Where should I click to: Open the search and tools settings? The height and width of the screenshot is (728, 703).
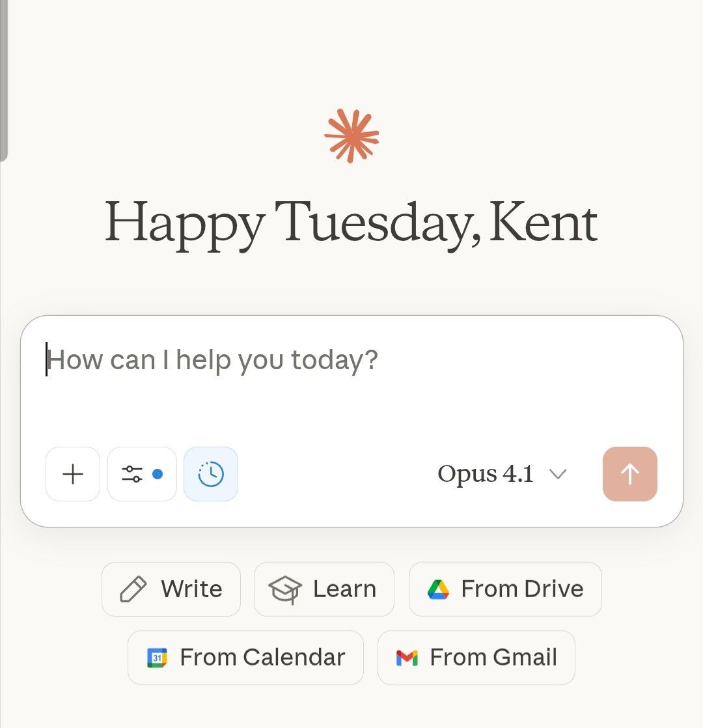(x=142, y=474)
